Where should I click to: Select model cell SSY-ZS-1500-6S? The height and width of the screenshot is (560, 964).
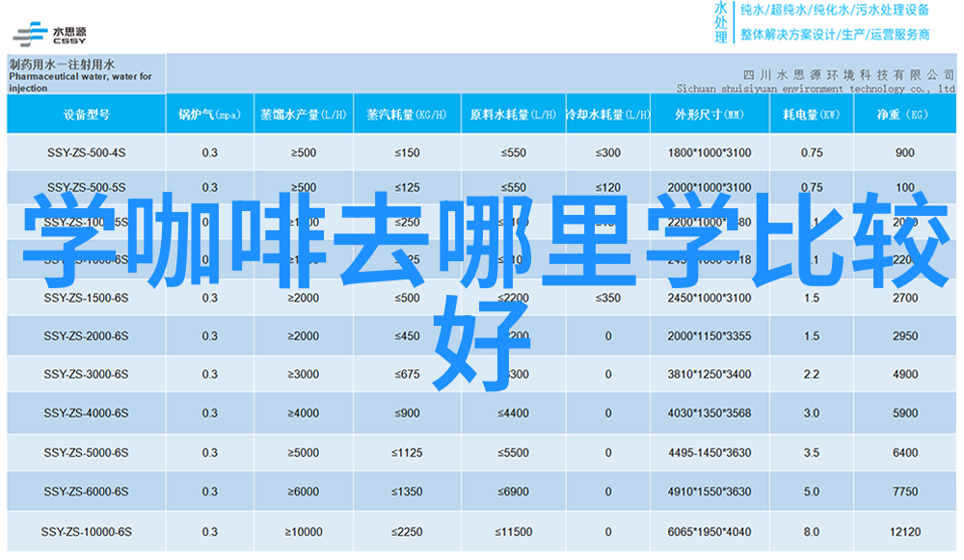[x=86, y=298]
